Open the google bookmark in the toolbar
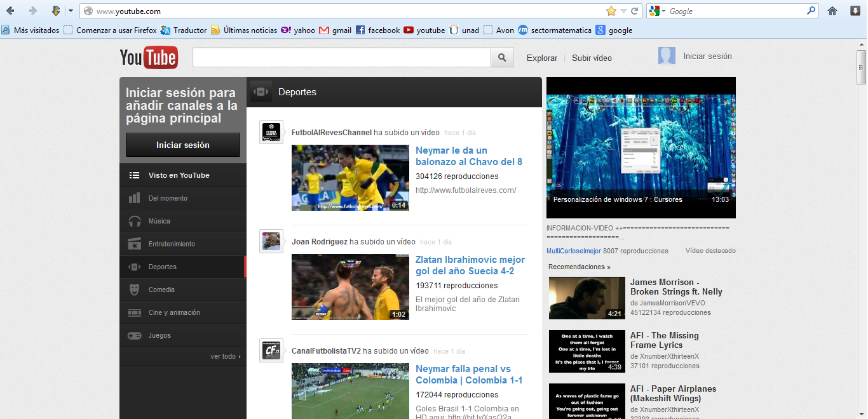 (614, 30)
